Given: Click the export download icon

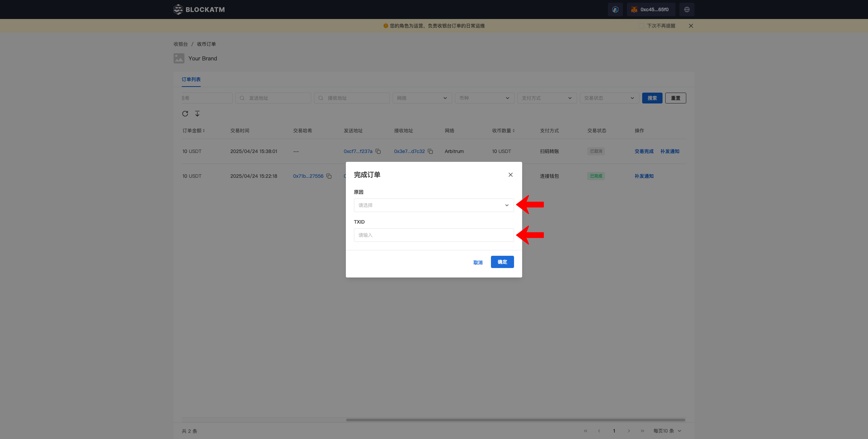Looking at the screenshot, I should click(x=197, y=114).
